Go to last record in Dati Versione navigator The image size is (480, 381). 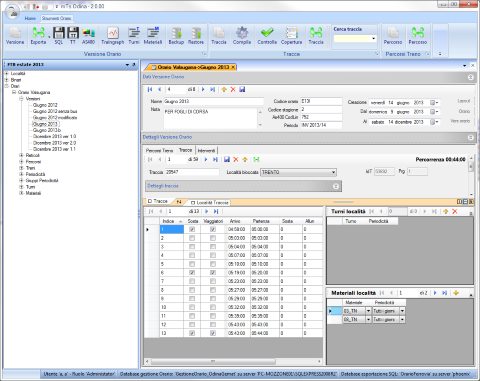(212, 89)
